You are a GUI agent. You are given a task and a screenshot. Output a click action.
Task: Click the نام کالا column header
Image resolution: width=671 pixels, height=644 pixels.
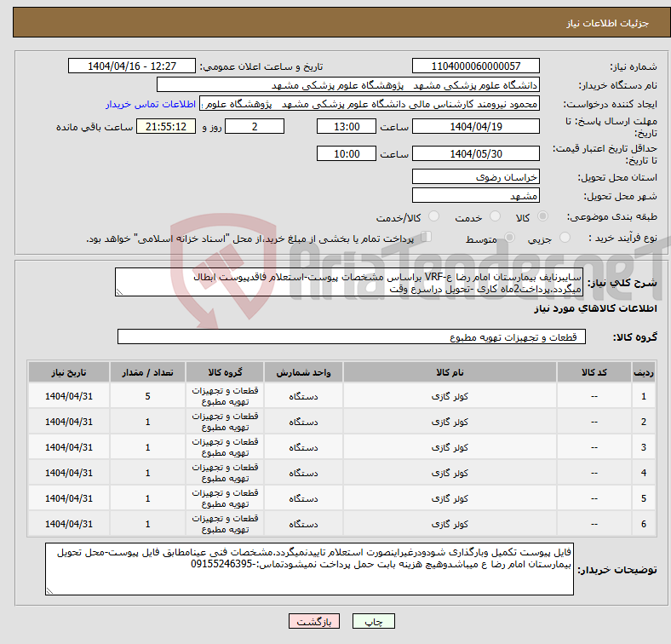pyautogui.click(x=450, y=372)
